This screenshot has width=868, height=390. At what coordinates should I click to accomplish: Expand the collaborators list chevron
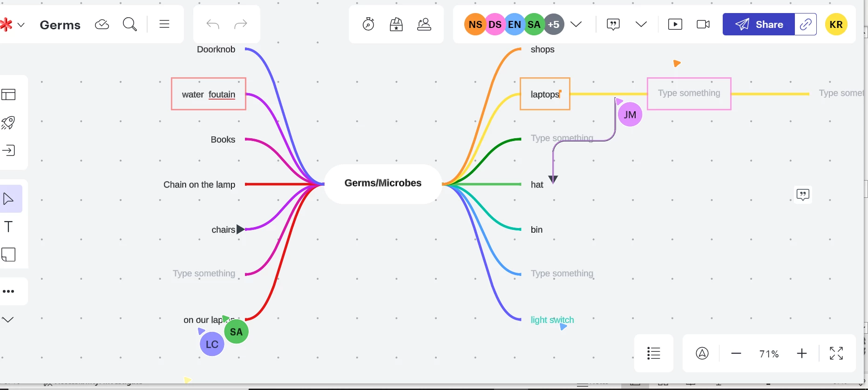[x=576, y=24]
